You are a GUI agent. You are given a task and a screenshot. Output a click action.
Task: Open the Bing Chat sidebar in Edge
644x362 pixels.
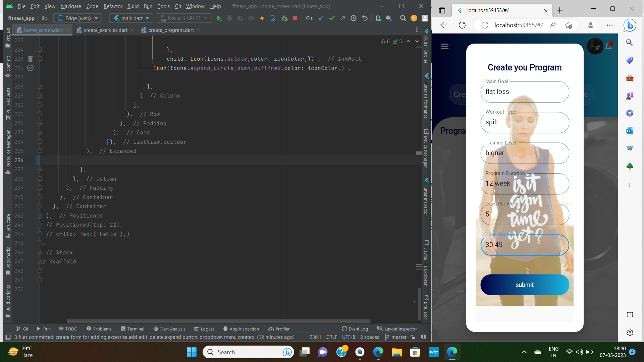pos(630,25)
